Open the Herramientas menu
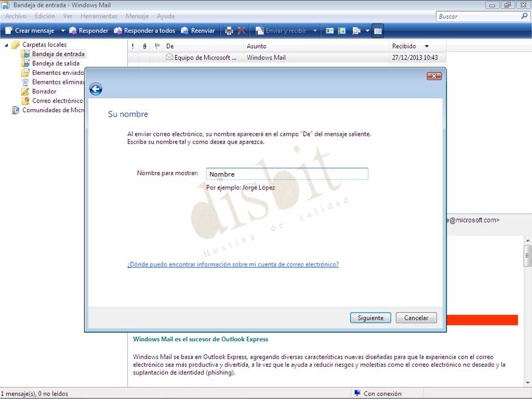Screen dimensions: 532x399 tap(99, 16)
